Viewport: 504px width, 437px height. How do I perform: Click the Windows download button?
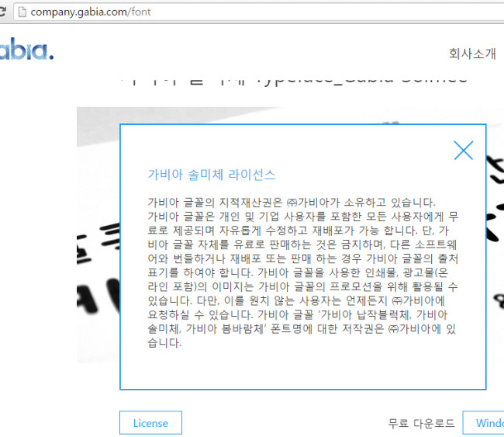[x=485, y=423]
